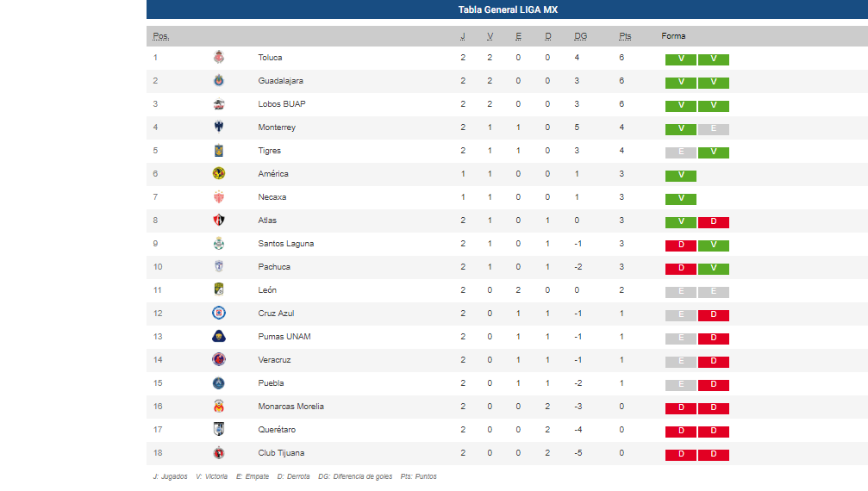The image size is (868, 491).
Task: Click the Club Tijuana badge
Action: pos(219,453)
